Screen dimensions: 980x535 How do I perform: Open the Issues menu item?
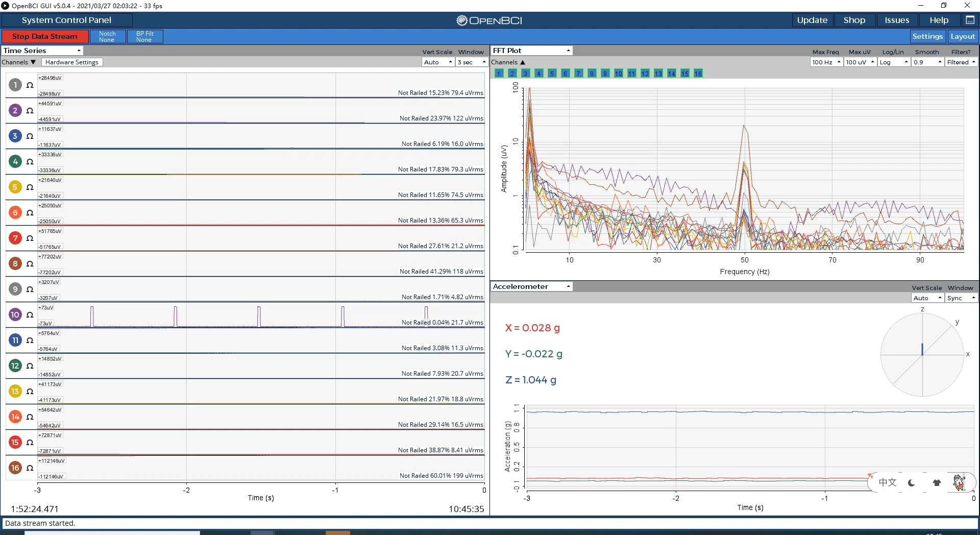pos(897,20)
